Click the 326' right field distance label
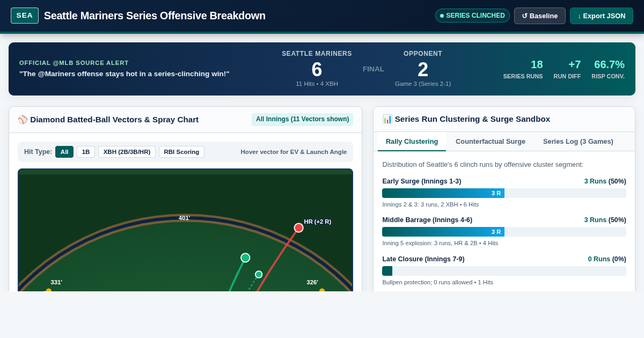The width and height of the screenshot is (644, 338). tap(312, 282)
